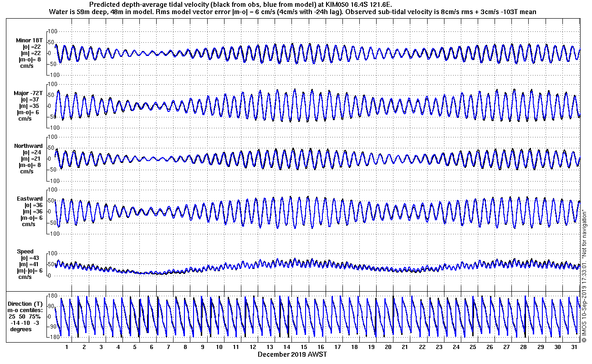Select day 31 on the date axis

[x=575, y=347]
